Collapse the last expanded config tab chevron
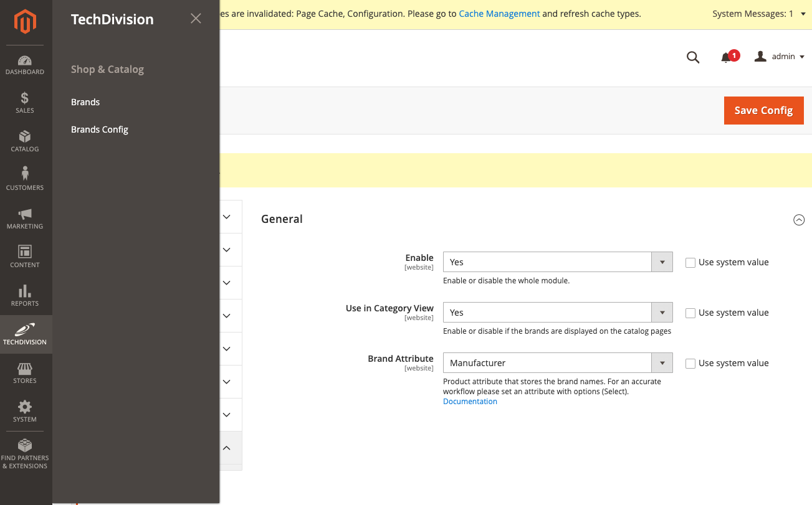812x505 pixels. pos(227,448)
